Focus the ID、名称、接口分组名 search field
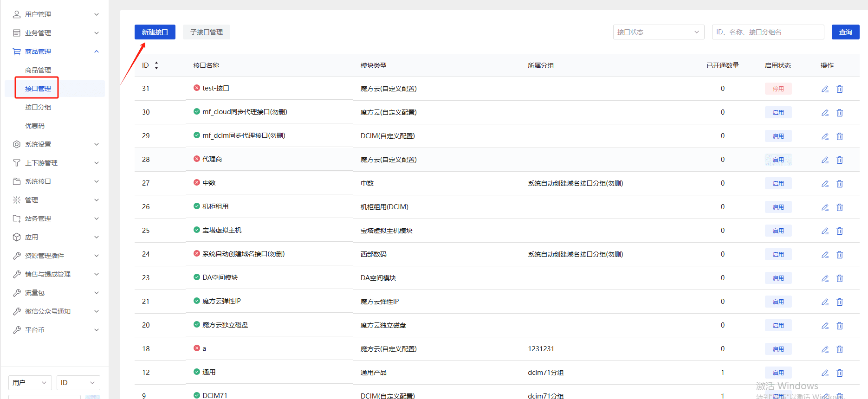 pyautogui.click(x=768, y=32)
